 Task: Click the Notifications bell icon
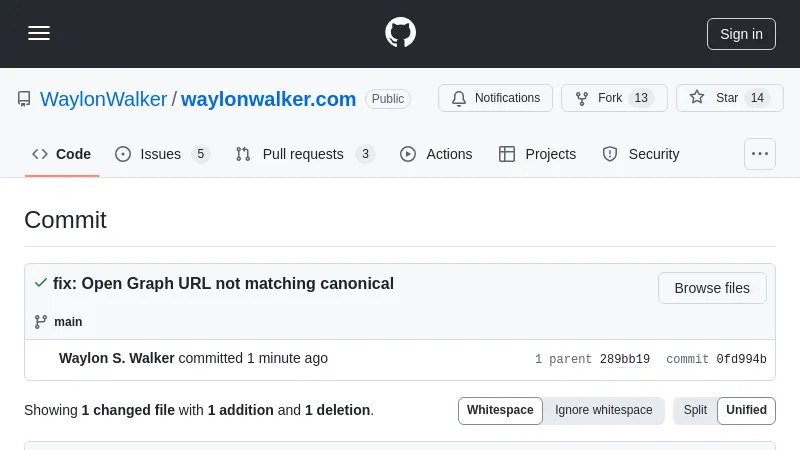tap(459, 98)
